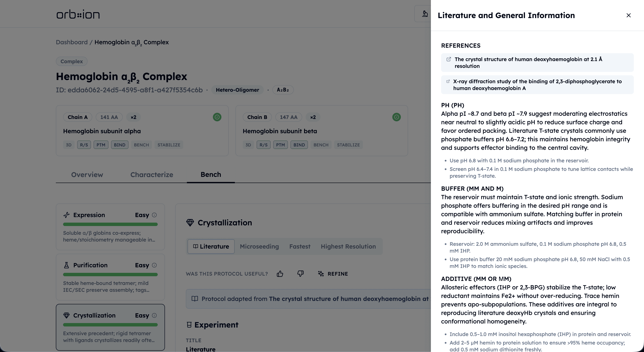Screen dimensions: 644x352
Task: Click the info icon beside Expression Easy
Action: (154, 215)
